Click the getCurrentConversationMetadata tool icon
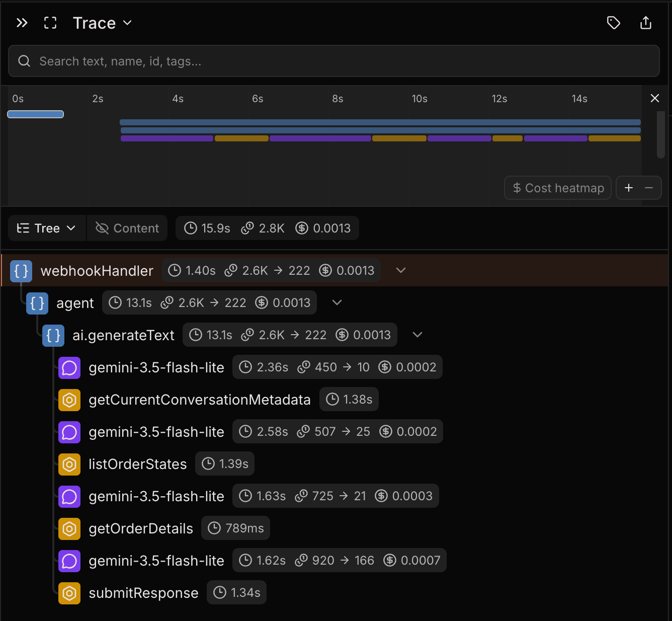The height and width of the screenshot is (621, 672). 69,400
